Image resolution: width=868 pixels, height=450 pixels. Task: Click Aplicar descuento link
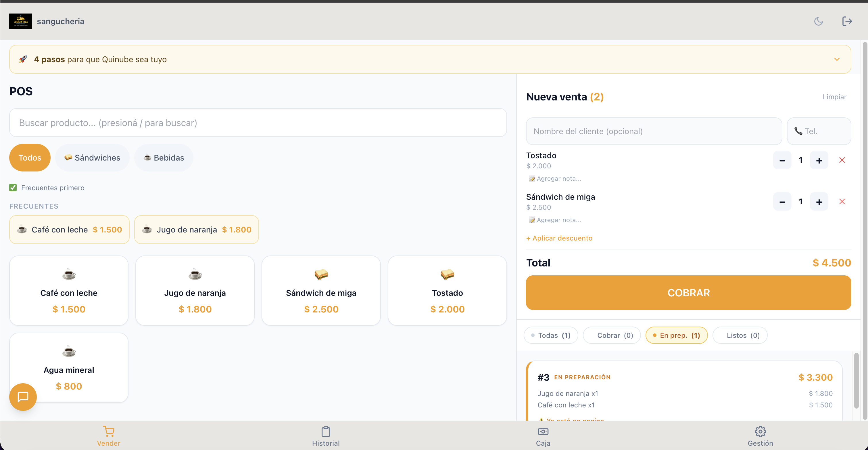559,238
